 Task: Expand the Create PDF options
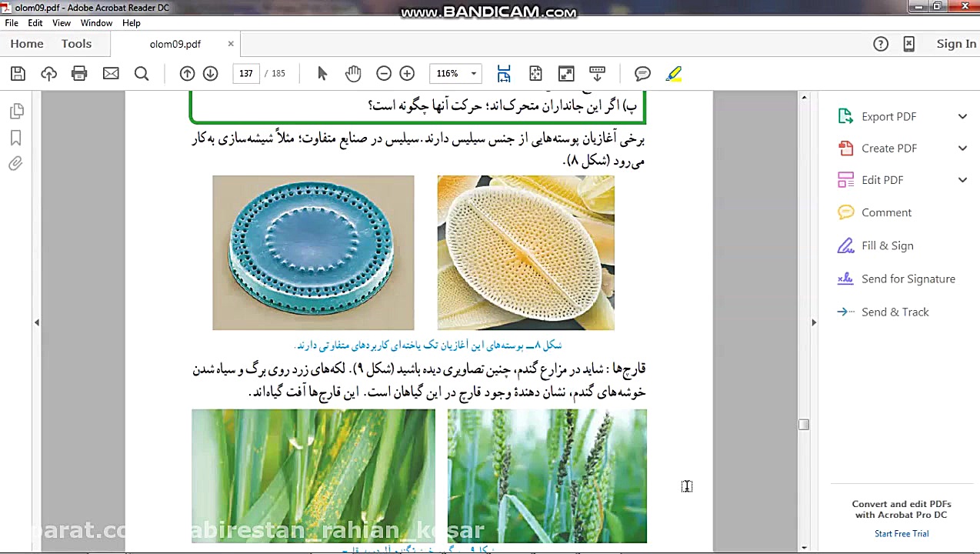click(889, 148)
